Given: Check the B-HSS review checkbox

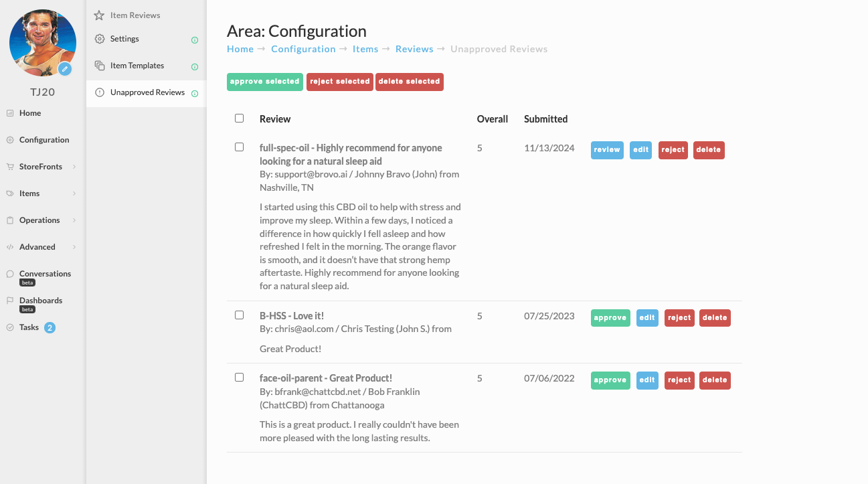Looking at the screenshot, I should point(239,315).
